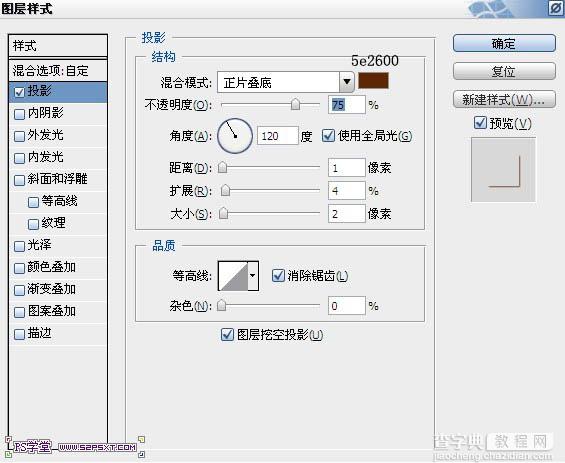
Task: Enable the 等高线 contour sub-option checkbox
Action: click(34, 202)
